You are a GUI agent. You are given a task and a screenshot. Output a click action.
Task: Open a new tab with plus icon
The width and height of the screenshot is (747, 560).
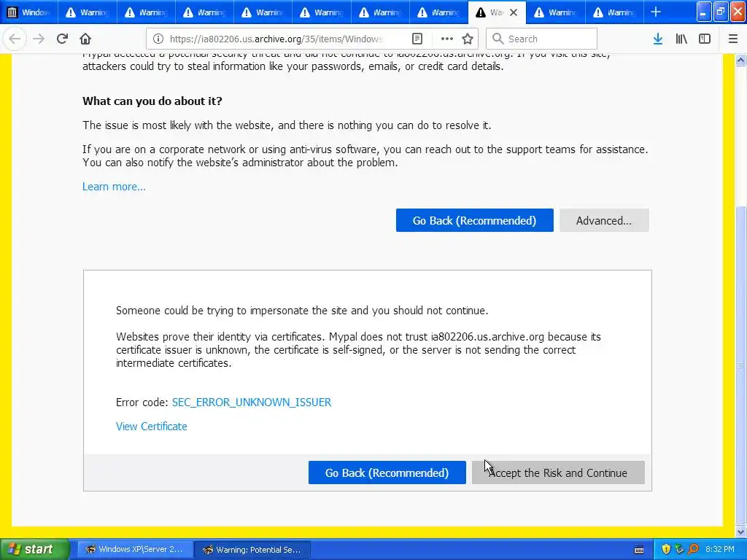(x=656, y=12)
